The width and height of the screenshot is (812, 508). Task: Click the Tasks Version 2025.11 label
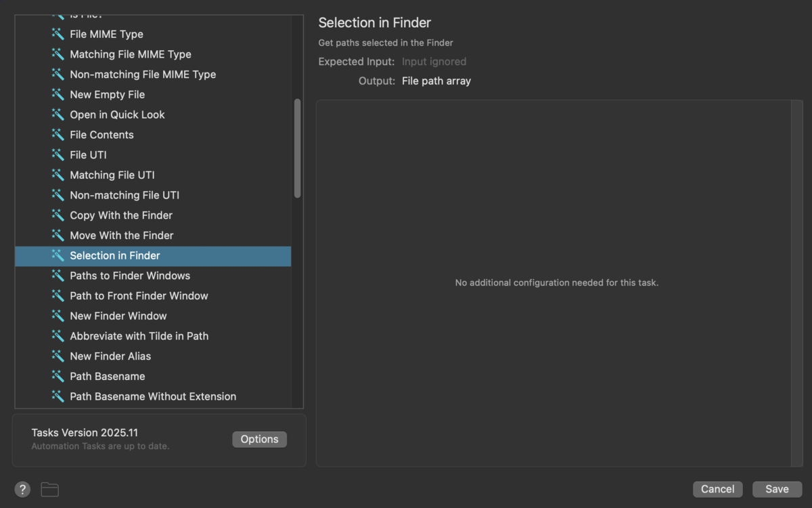coord(85,433)
